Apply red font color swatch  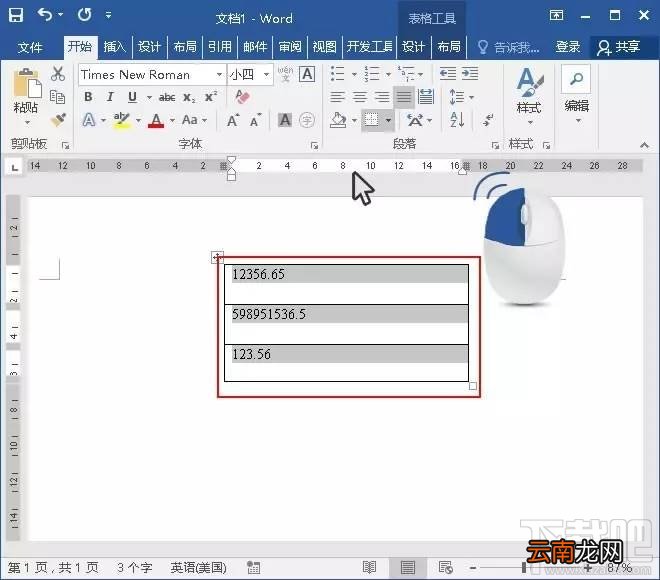[156, 121]
